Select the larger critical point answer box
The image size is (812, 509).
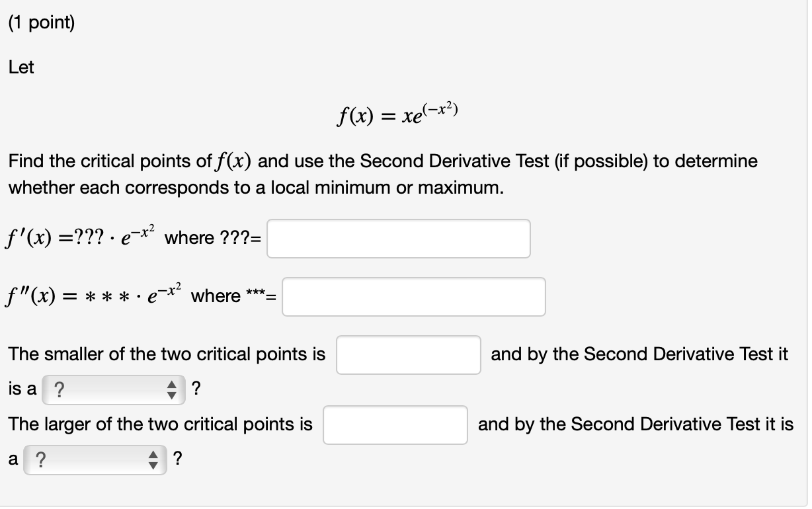click(x=395, y=425)
